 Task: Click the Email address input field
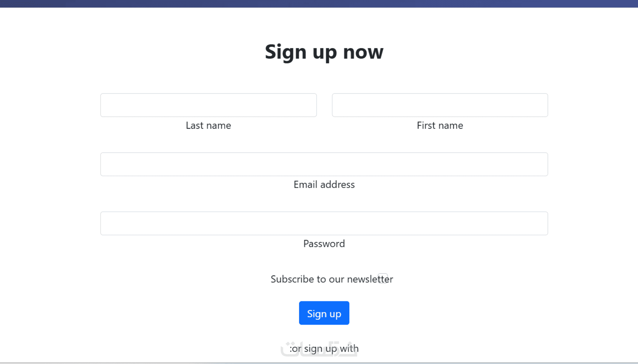[x=324, y=164]
